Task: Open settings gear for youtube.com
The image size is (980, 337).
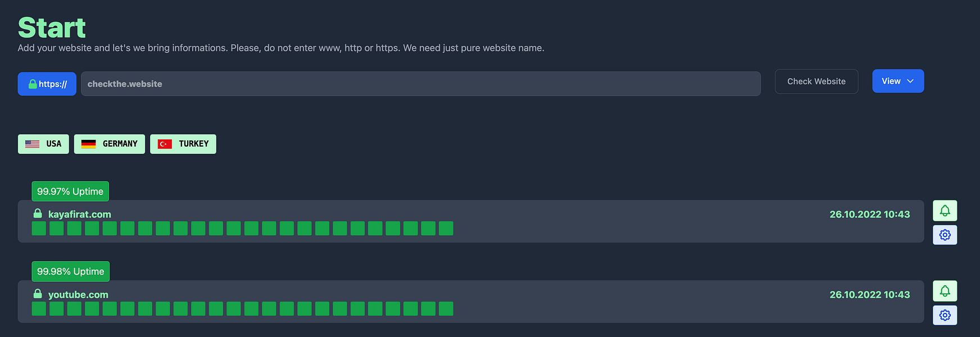Action: 945,315
